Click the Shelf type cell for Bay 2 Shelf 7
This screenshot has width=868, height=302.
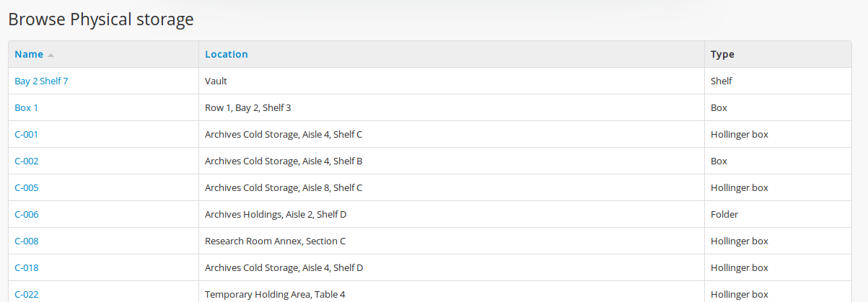(721, 81)
